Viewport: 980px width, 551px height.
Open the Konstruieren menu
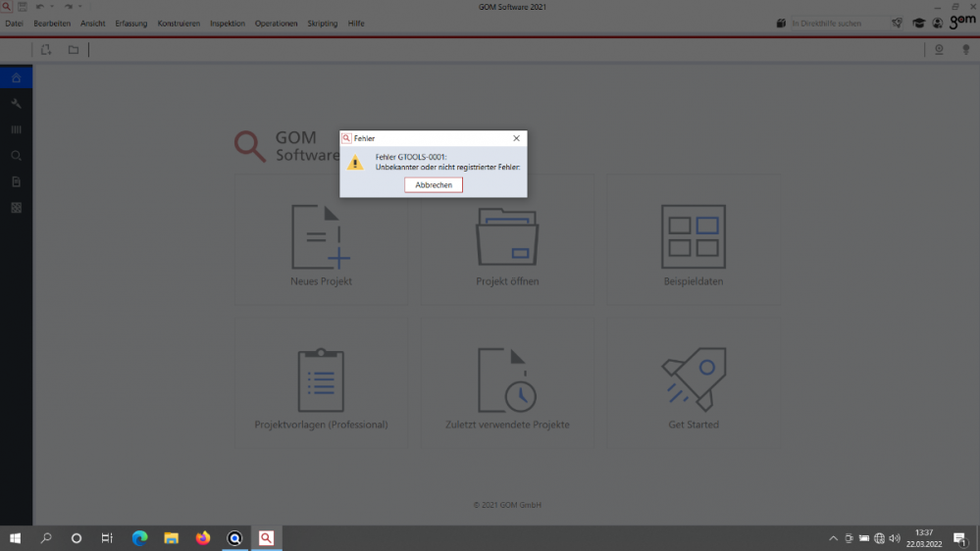(x=179, y=24)
